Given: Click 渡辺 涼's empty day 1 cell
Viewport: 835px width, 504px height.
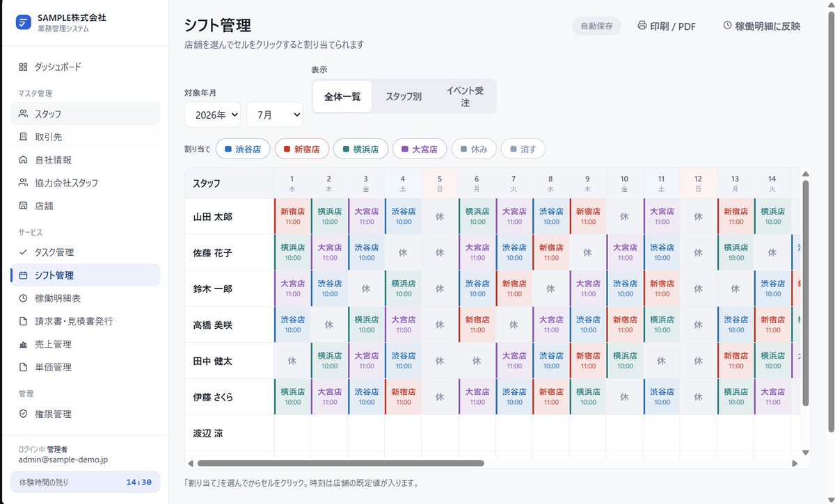Looking at the screenshot, I should tap(292, 433).
